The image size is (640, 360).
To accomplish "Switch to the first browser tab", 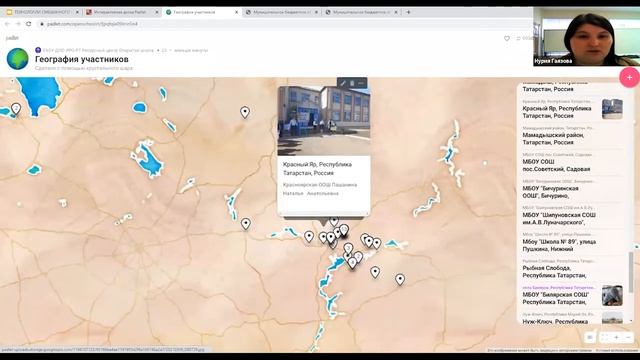I will point(41,12).
